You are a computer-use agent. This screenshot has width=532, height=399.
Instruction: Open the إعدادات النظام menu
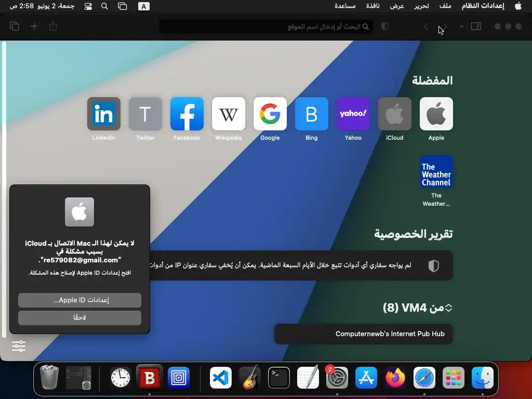(x=483, y=6)
